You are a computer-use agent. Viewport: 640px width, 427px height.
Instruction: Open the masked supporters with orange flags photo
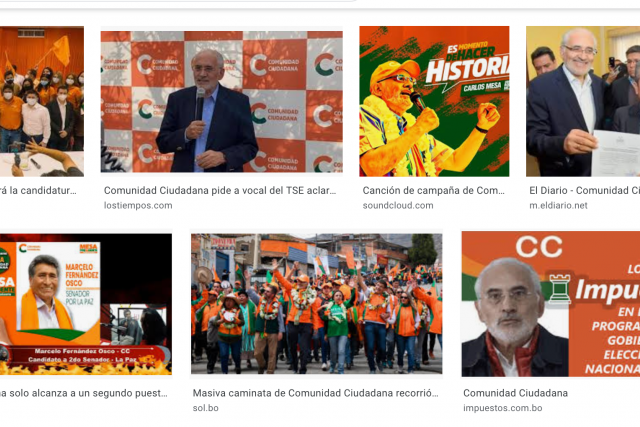42,101
